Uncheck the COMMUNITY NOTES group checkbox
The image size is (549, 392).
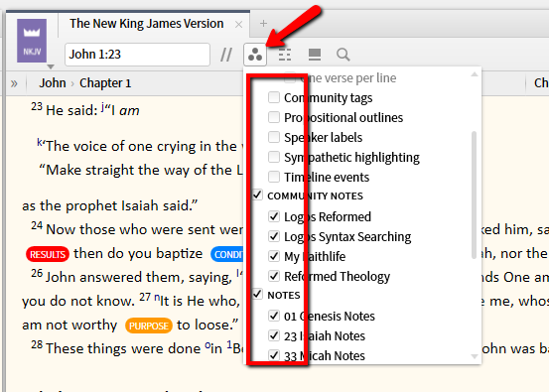point(257,195)
